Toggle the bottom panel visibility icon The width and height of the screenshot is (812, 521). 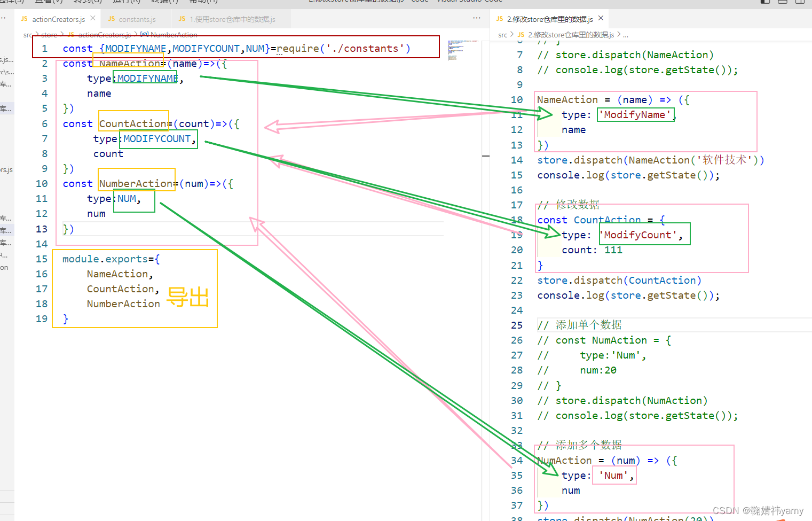point(783,2)
